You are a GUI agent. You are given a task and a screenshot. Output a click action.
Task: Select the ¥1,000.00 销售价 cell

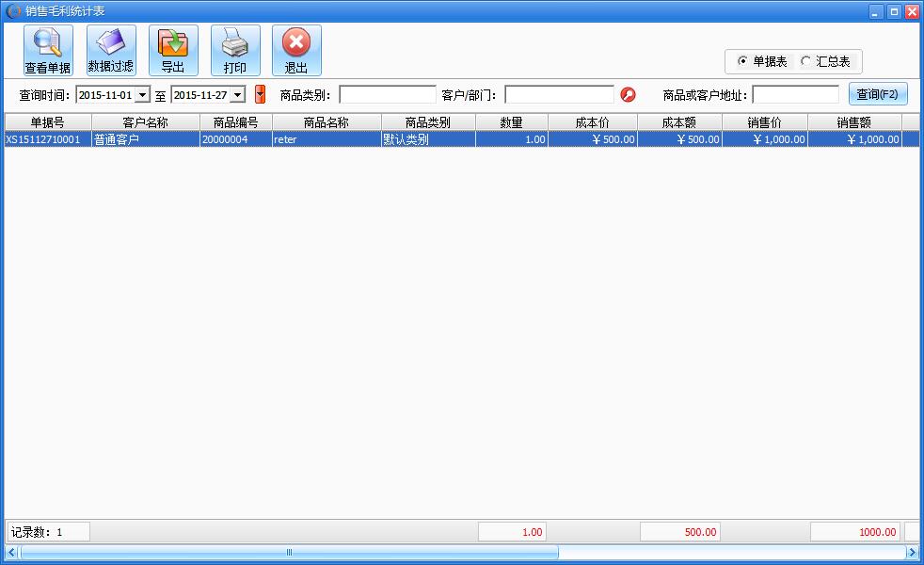point(765,139)
